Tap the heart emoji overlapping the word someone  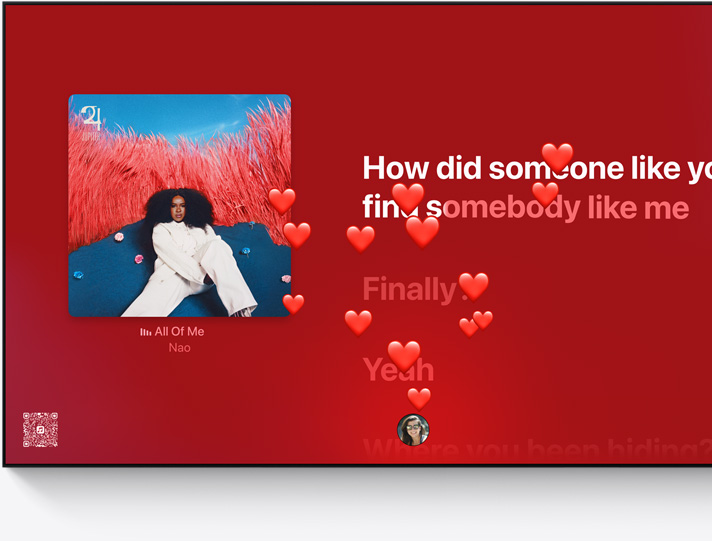coord(558,157)
